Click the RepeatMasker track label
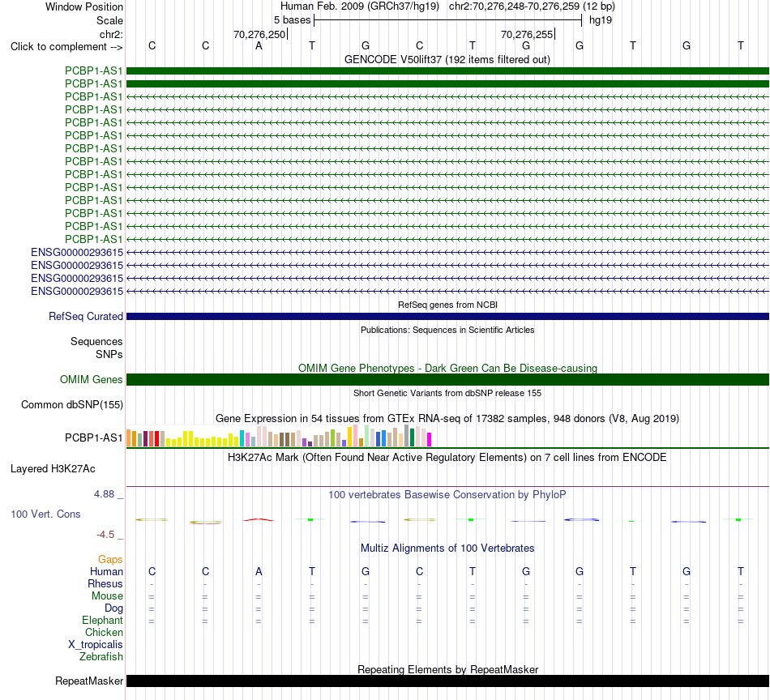 tap(89, 681)
